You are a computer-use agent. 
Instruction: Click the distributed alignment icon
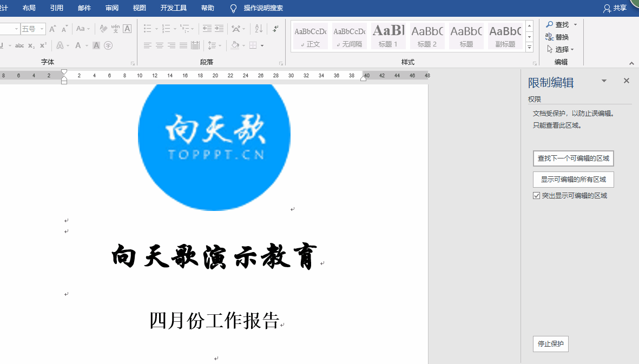coord(195,45)
